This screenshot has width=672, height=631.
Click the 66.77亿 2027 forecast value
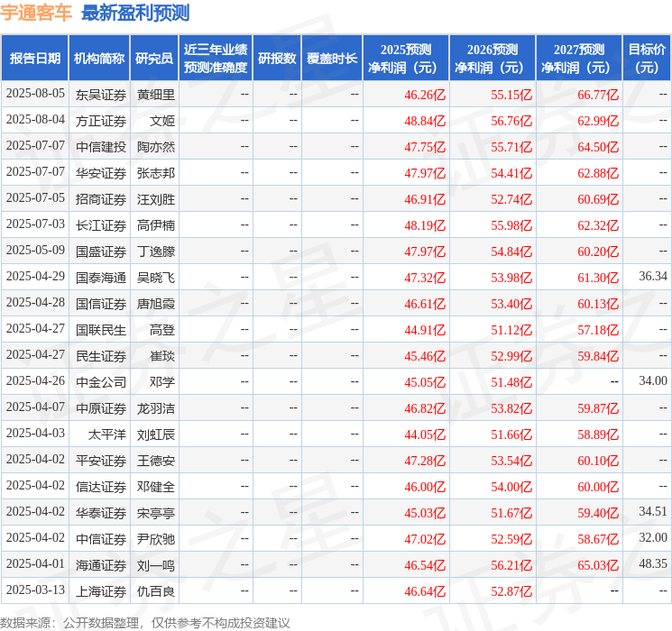[598, 95]
